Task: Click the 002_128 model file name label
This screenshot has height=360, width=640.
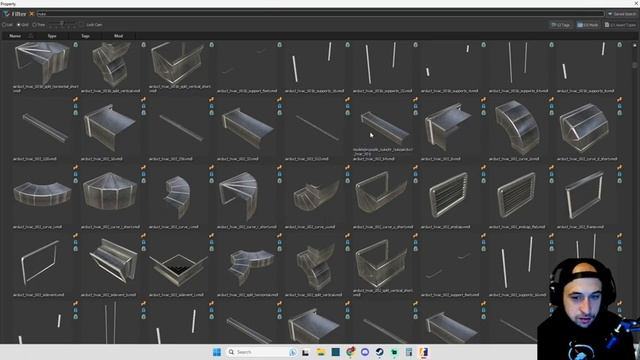Action: pyautogui.click(x=35, y=159)
